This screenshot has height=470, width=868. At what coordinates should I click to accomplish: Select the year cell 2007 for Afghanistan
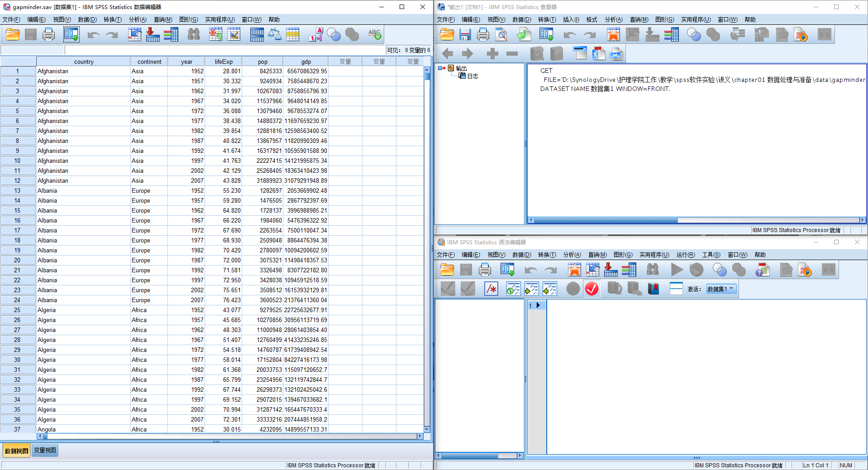pos(186,180)
